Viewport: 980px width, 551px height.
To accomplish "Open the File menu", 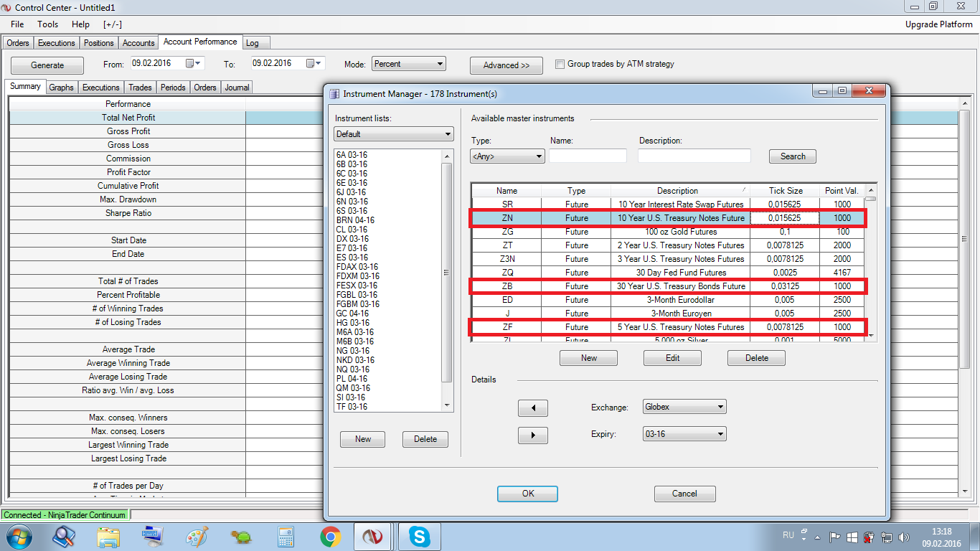I will 17,24.
